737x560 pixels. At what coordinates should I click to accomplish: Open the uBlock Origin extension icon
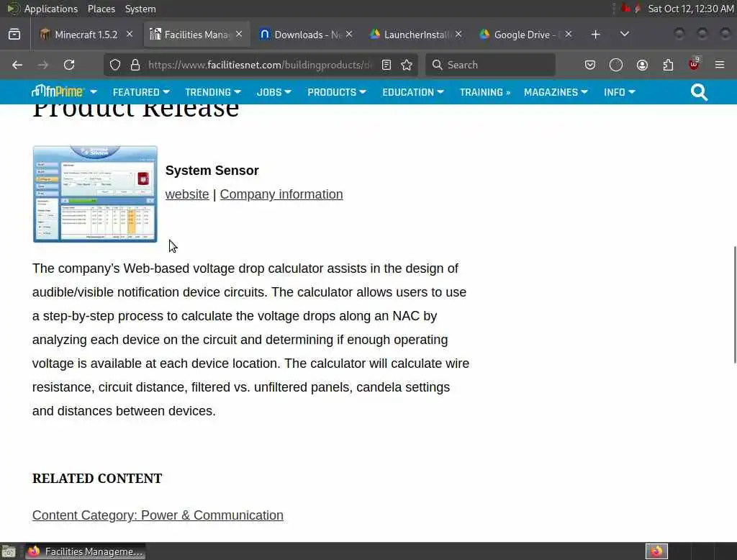(x=694, y=64)
